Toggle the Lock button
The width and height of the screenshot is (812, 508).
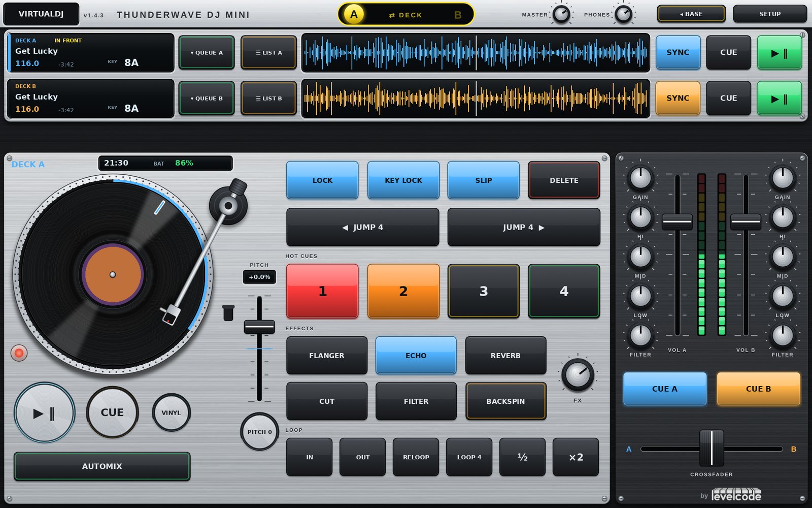point(322,180)
